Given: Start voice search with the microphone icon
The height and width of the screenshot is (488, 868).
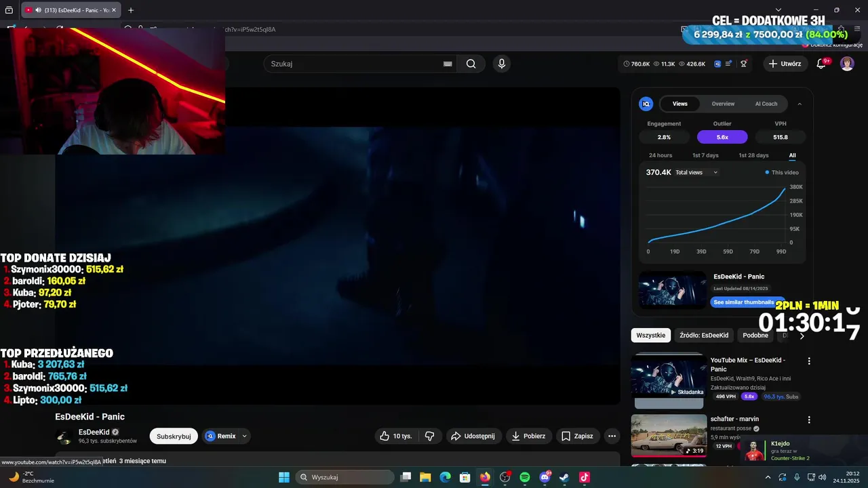Looking at the screenshot, I should pyautogui.click(x=501, y=64).
